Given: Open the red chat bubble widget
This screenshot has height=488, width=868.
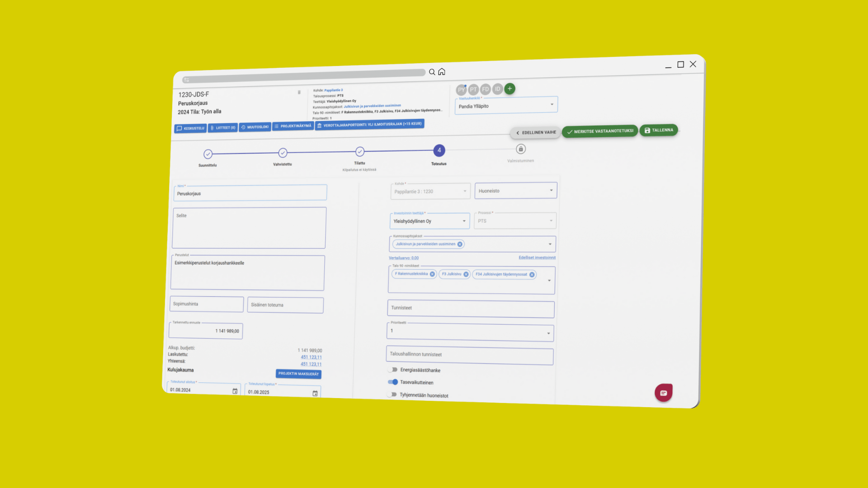Looking at the screenshot, I should [x=664, y=393].
